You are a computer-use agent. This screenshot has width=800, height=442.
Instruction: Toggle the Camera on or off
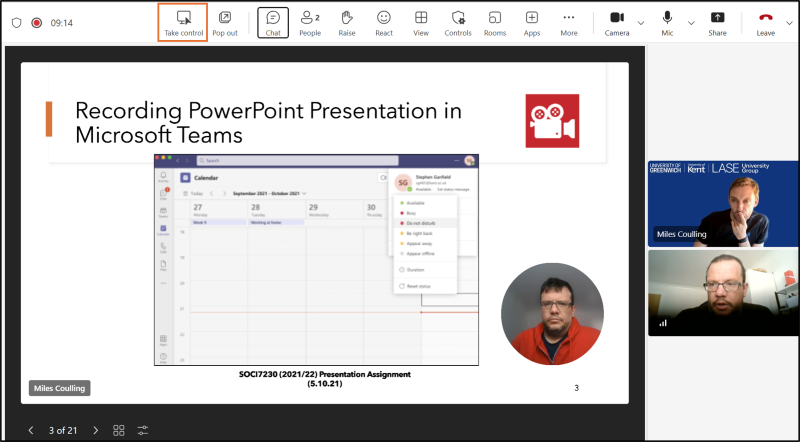(x=617, y=23)
